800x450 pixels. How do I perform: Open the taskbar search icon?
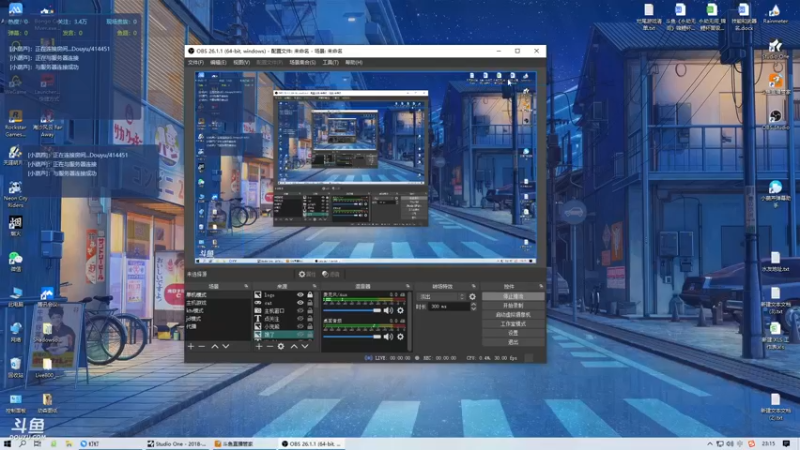coord(22,444)
